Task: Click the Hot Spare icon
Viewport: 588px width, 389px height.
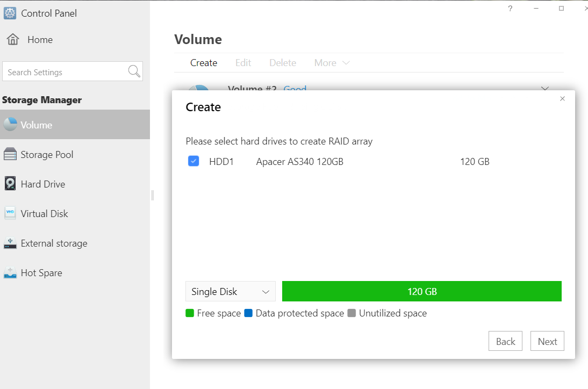Action: (x=10, y=272)
